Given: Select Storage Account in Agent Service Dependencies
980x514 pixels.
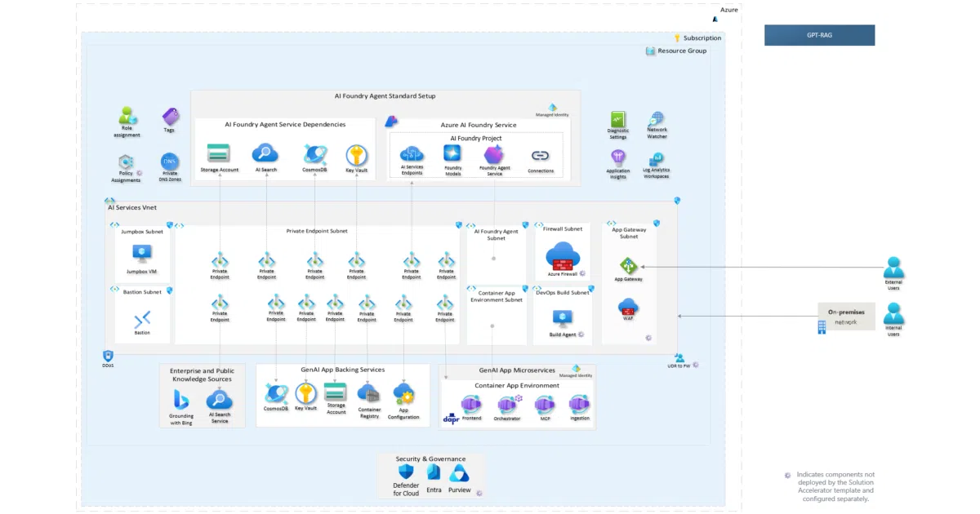Looking at the screenshot, I should pyautogui.click(x=219, y=153).
